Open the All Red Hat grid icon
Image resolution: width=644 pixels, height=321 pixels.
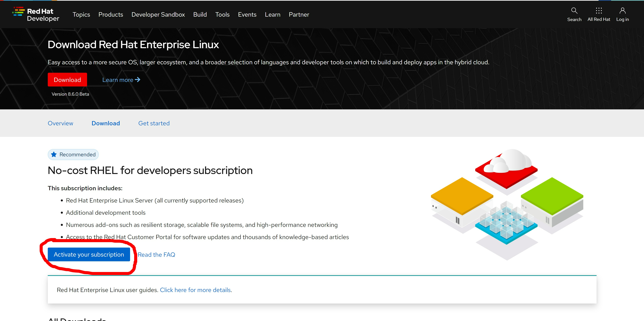tap(598, 11)
